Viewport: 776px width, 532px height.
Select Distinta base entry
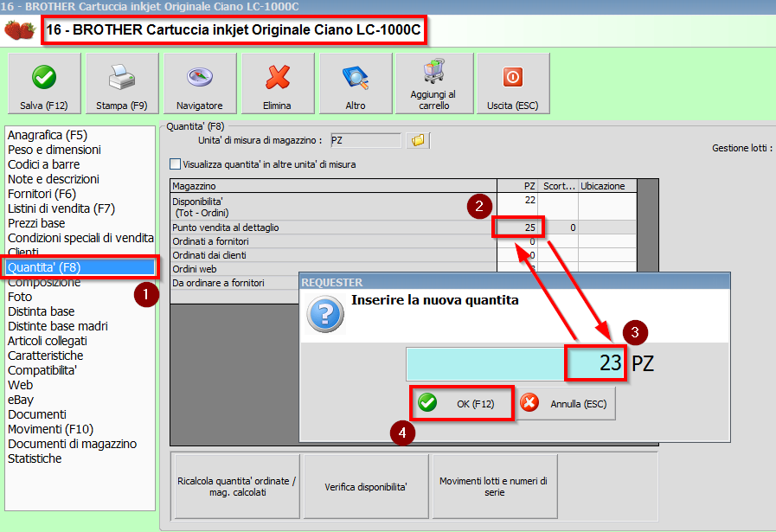tap(41, 311)
